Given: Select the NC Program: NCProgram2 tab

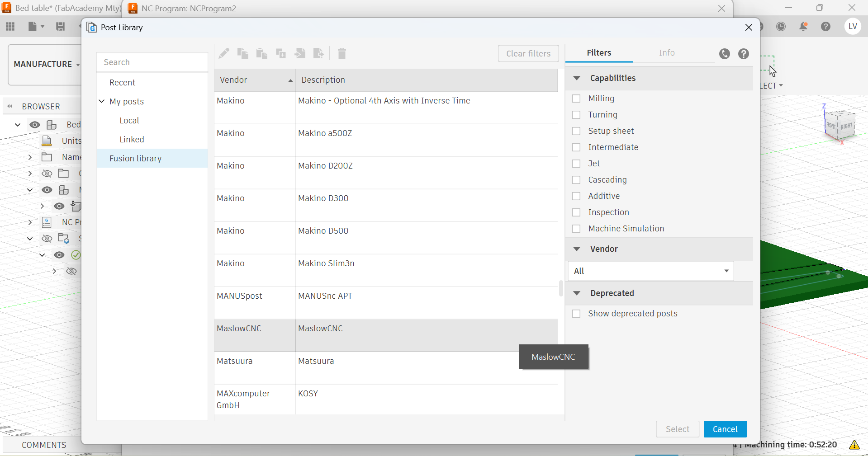Looking at the screenshot, I should point(189,8).
